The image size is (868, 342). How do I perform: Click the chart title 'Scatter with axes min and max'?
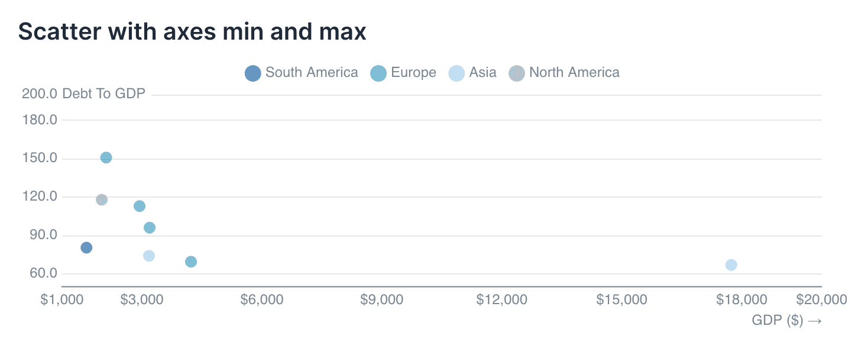click(x=193, y=31)
